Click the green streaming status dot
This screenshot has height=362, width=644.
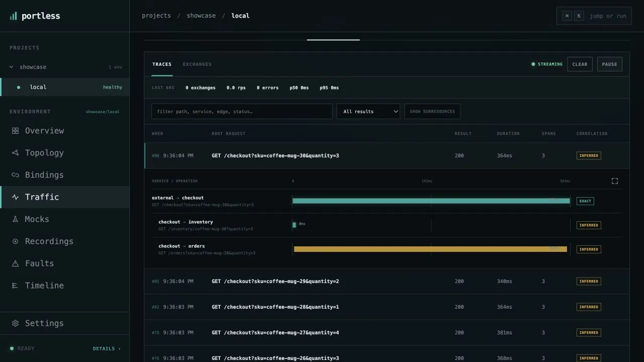[x=533, y=64]
